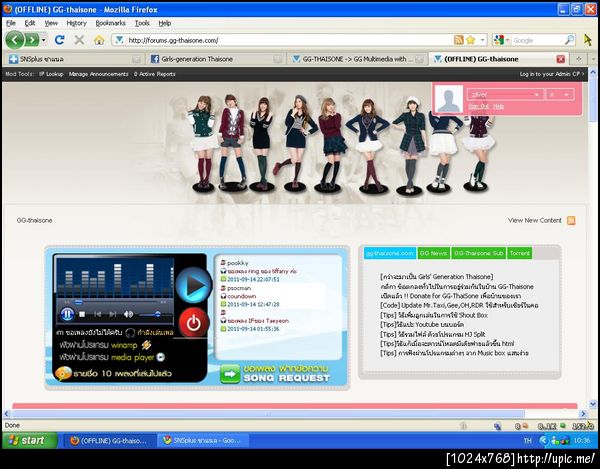Skip to the next track in the player

[x=112, y=314]
